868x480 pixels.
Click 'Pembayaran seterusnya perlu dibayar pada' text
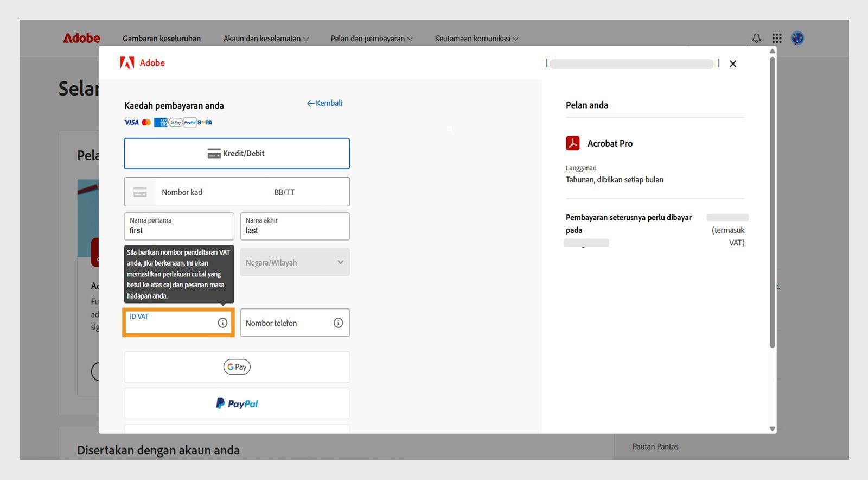[x=629, y=224]
